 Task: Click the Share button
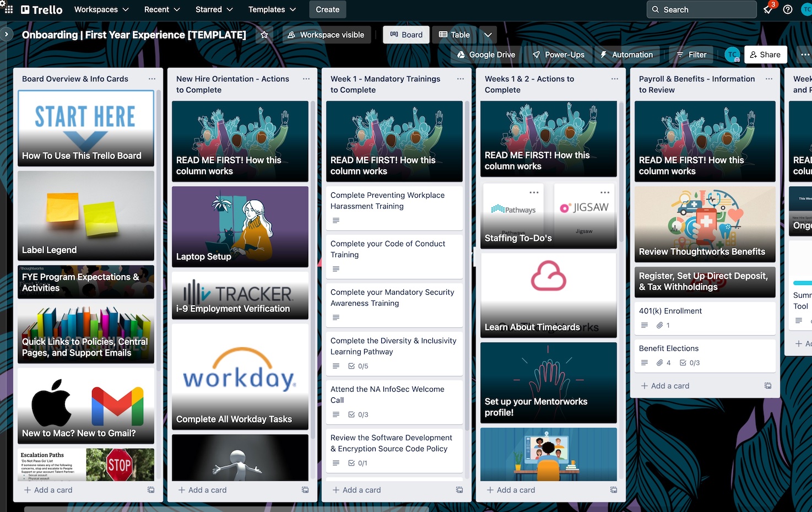coord(765,55)
